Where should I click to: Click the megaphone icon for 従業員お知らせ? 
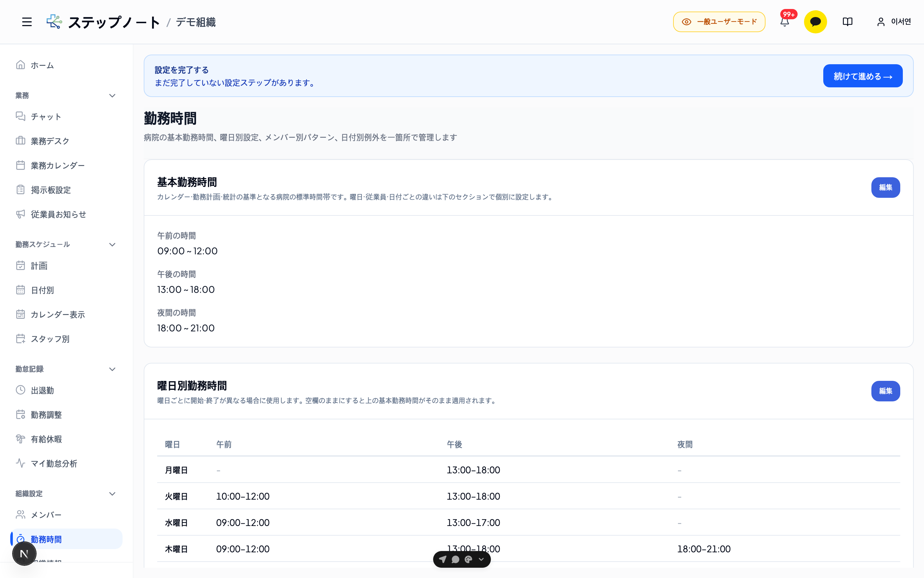21,214
